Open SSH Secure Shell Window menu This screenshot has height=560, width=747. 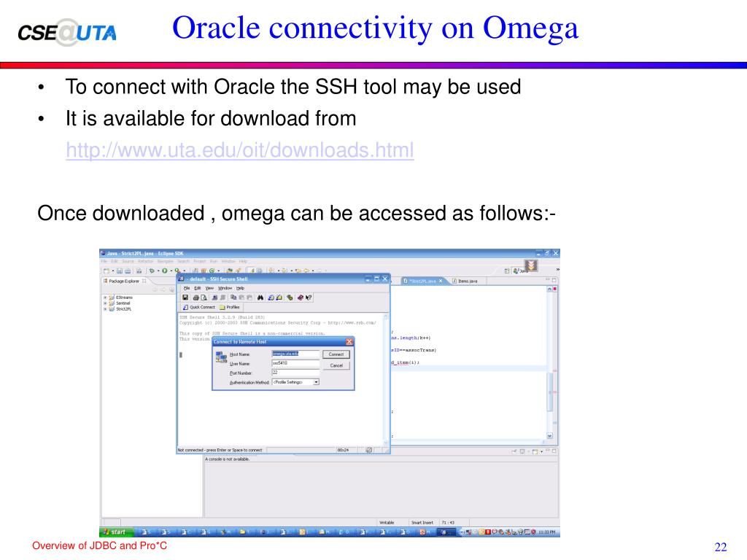click(x=225, y=288)
